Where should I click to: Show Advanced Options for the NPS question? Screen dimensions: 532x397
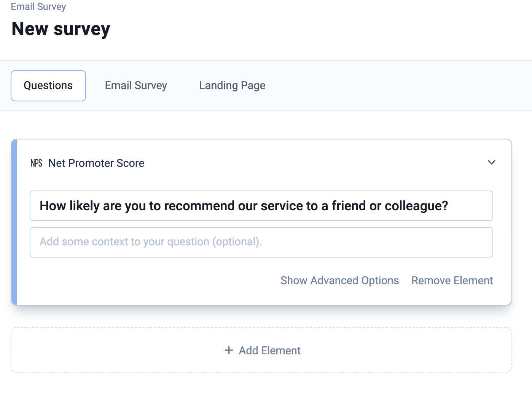[339, 280]
